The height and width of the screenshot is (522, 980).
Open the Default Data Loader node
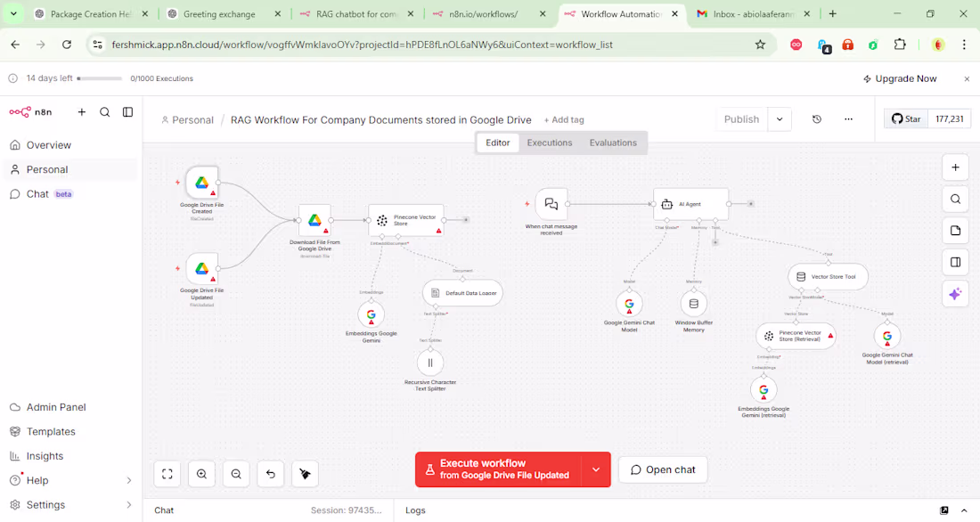pos(462,292)
